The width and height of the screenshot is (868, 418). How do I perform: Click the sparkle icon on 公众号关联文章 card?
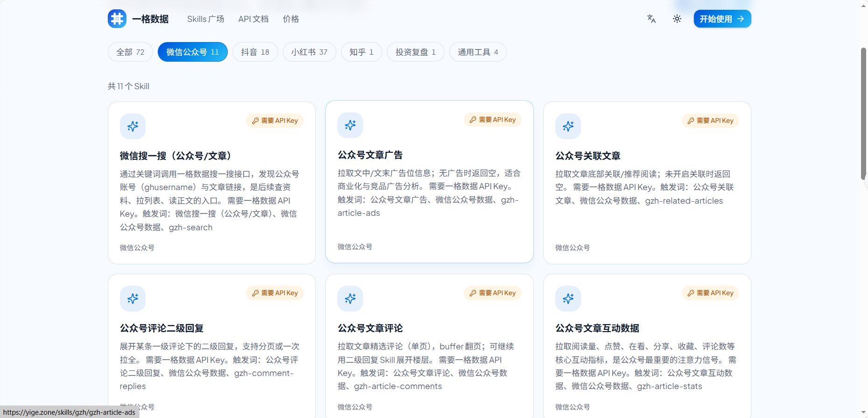point(568,126)
